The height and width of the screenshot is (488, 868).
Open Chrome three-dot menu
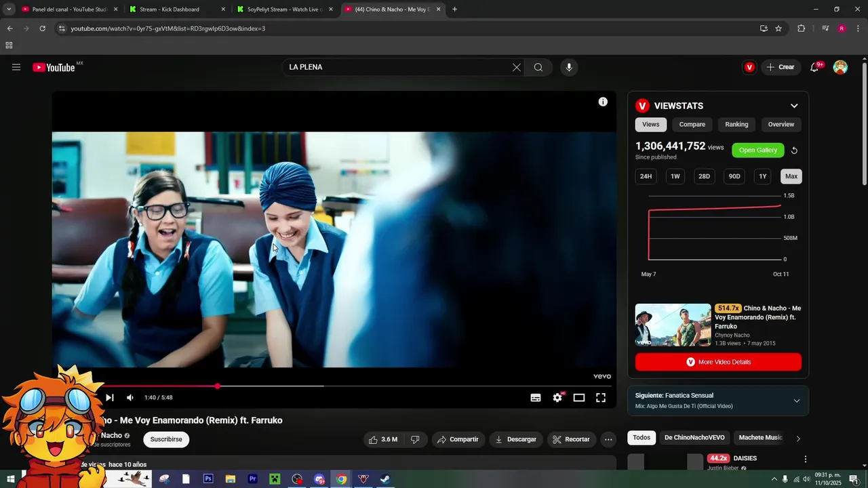857,28
